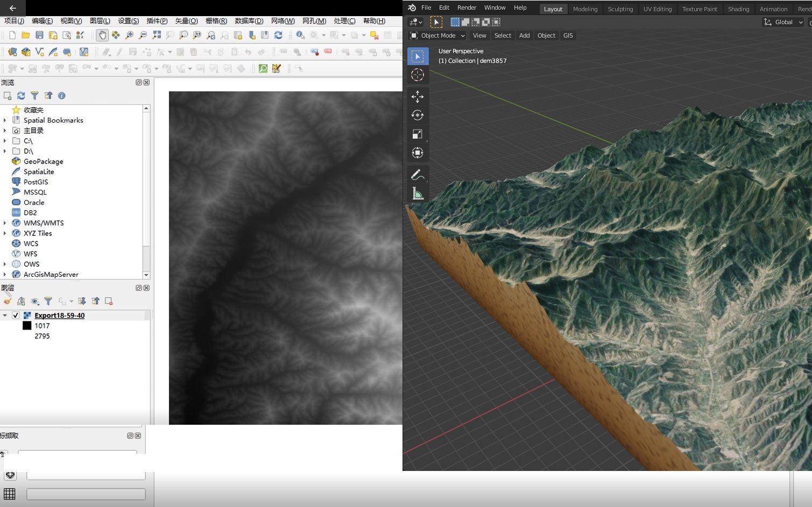Open the Blender GIS menu
The height and width of the screenshot is (507, 812).
point(568,35)
